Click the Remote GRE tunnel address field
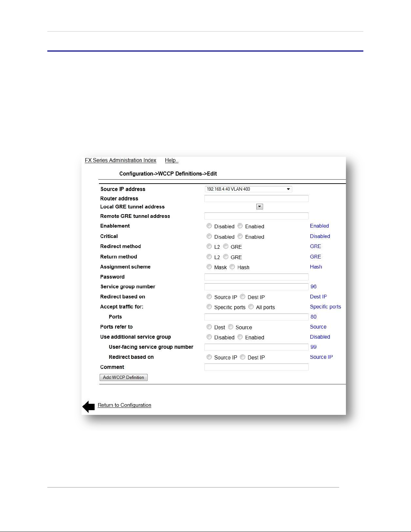This screenshot has width=411, height=532. 256,216
